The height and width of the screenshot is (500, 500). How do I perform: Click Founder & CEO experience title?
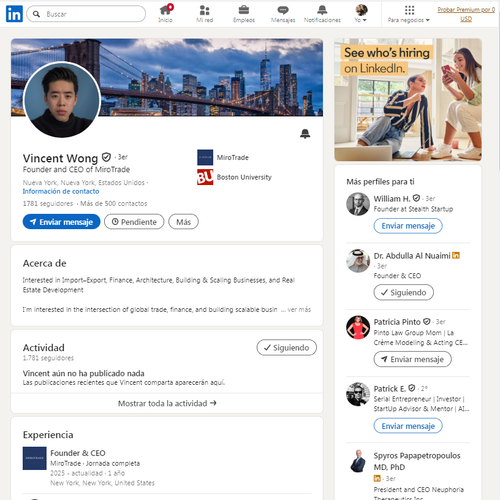pos(78,453)
